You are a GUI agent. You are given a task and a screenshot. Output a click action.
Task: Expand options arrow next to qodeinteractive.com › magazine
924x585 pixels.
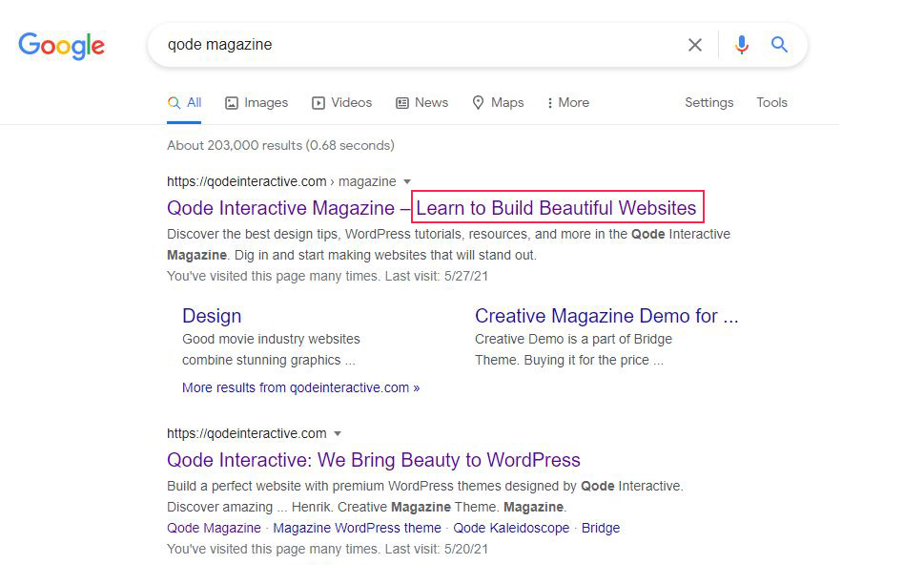[406, 181]
